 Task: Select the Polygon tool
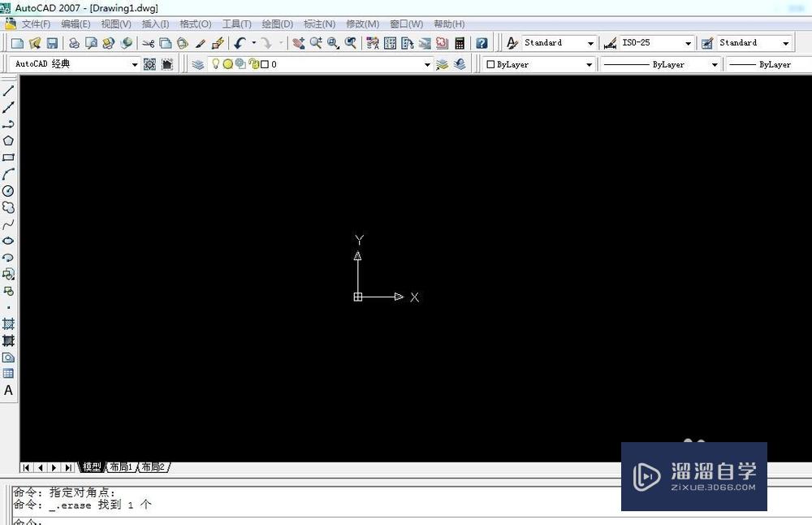coord(9,141)
